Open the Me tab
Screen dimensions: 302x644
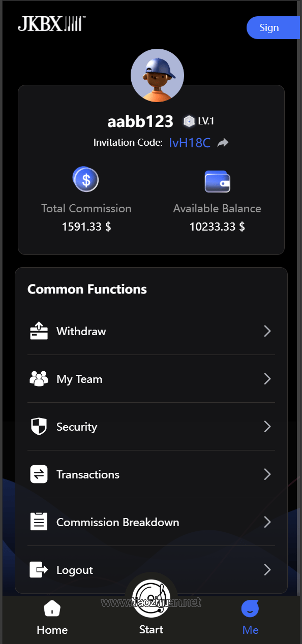point(250,618)
